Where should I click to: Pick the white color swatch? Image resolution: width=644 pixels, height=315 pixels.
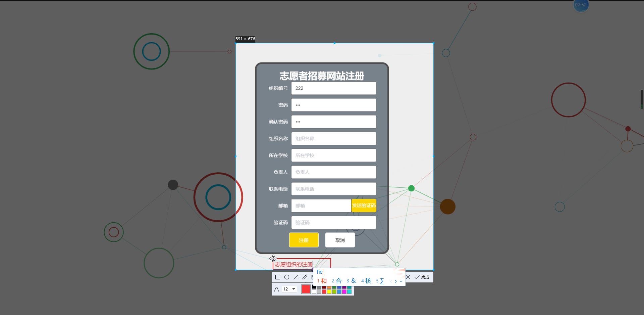click(314, 291)
